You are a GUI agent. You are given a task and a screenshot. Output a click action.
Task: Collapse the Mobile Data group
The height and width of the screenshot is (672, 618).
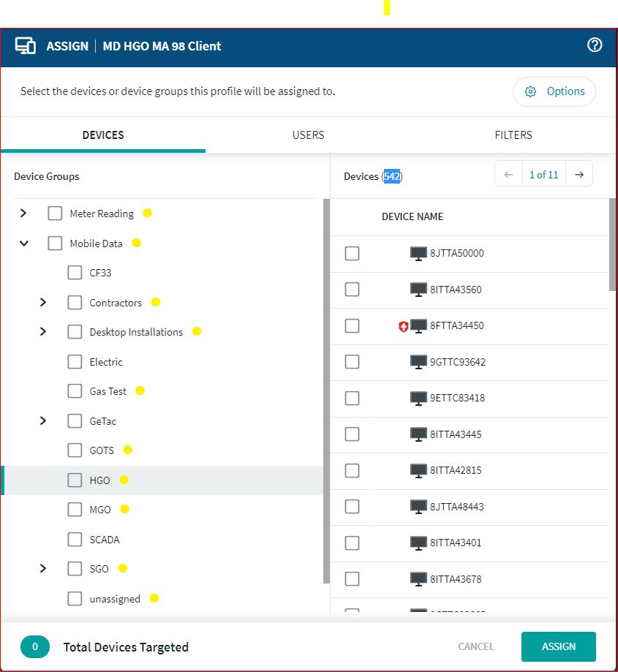pos(24,243)
